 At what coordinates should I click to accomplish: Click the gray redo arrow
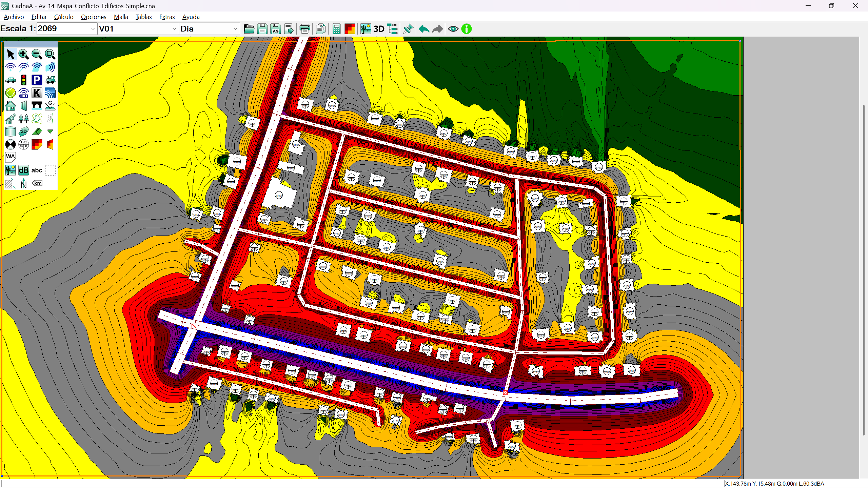point(437,29)
